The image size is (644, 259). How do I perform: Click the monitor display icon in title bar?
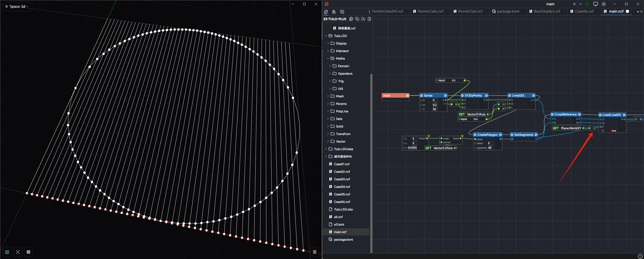coord(595,4)
